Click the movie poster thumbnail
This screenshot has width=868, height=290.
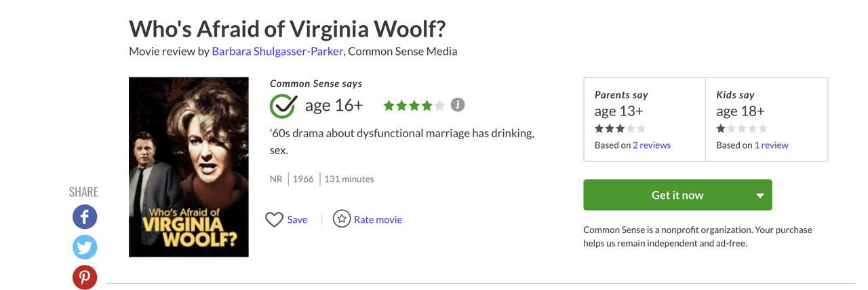click(189, 166)
